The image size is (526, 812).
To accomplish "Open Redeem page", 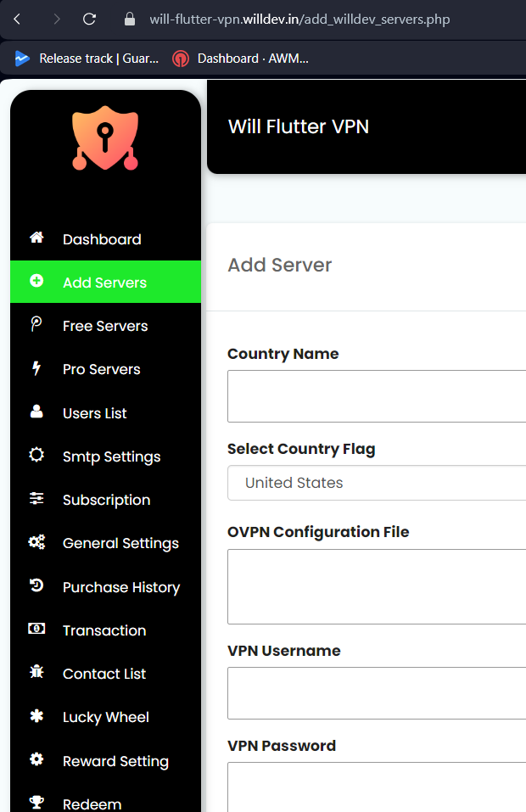I will coord(105,798).
